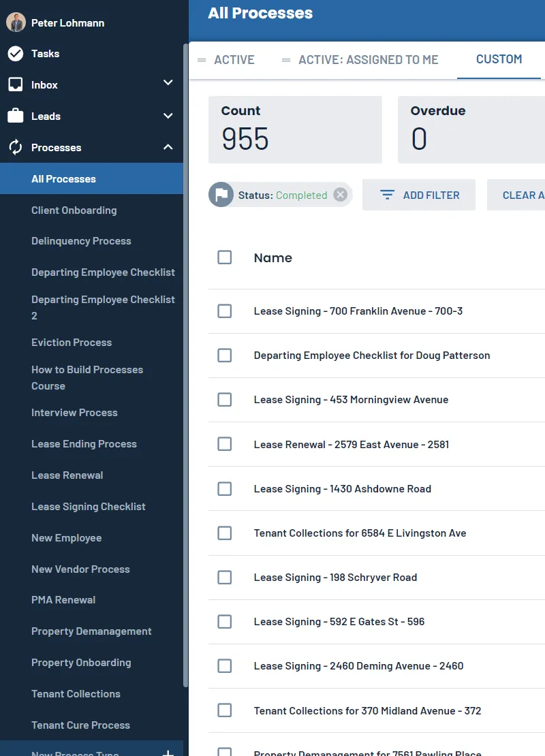Click the filter lines icon on Add Filter
This screenshot has height=756, width=545.
click(387, 195)
